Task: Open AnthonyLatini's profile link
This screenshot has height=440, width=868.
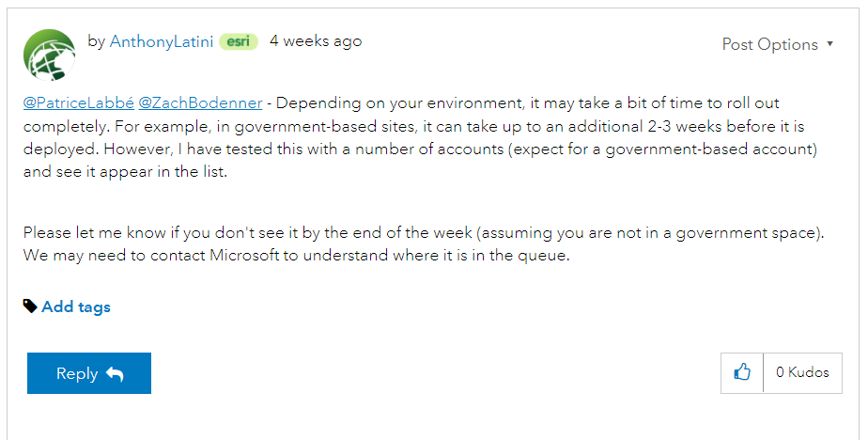Action: [x=162, y=41]
